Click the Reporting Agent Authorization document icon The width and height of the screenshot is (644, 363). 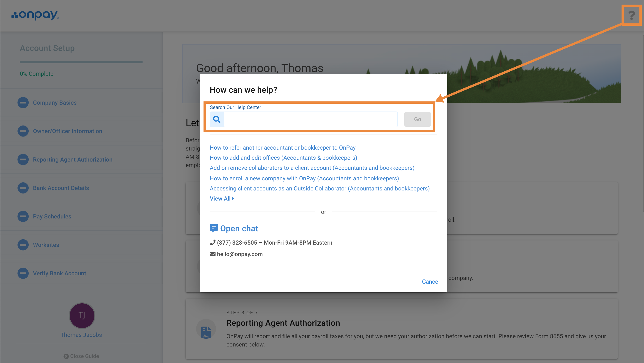(206, 332)
